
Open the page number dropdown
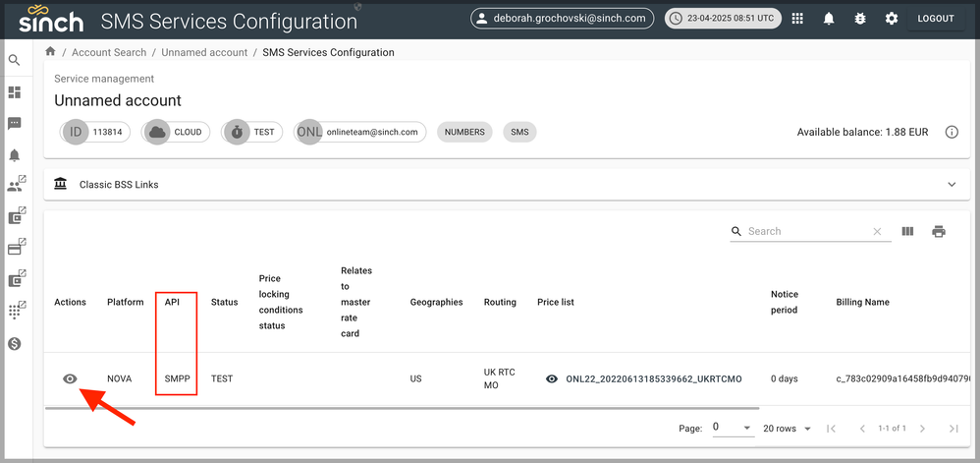(732, 428)
